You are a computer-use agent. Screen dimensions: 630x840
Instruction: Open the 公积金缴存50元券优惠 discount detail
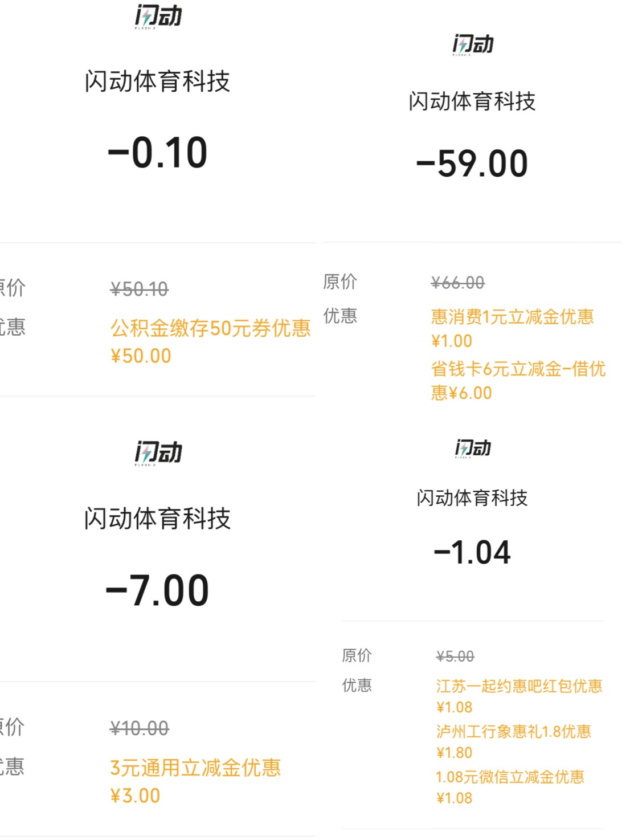[210, 328]
